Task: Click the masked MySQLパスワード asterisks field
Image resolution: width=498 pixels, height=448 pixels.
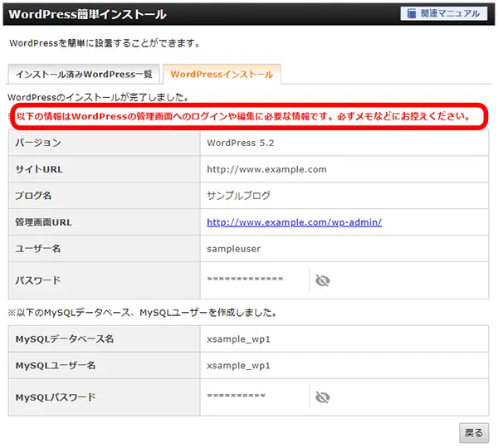Action: tap(237, 397)
